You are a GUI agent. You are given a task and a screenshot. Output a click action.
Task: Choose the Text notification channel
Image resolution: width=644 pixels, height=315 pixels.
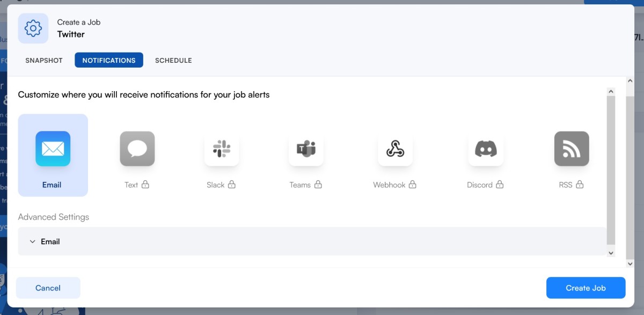tap(137, 149)
